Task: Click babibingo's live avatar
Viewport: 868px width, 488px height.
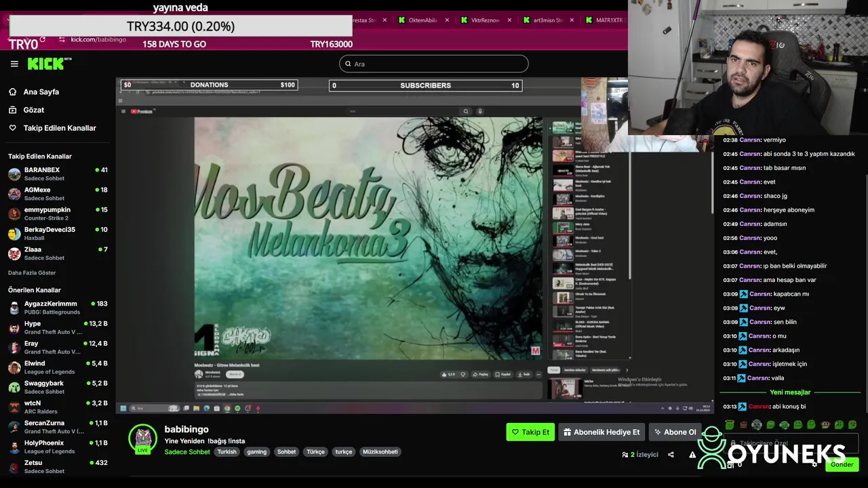Action: 142,439
